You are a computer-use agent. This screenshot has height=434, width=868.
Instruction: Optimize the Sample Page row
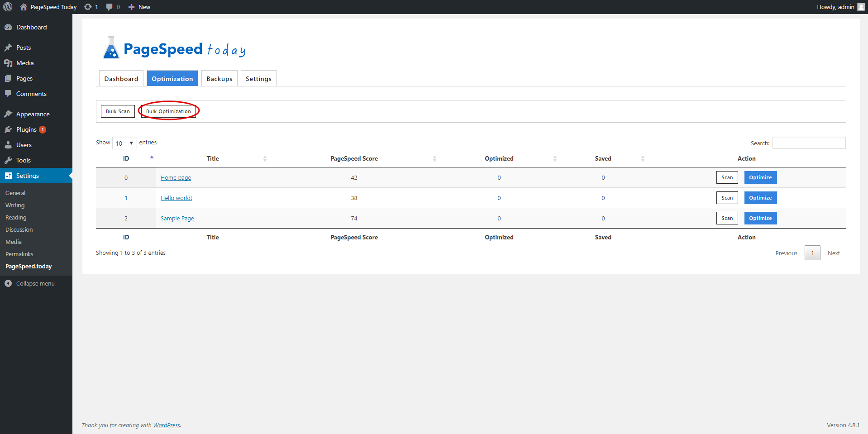760,218
